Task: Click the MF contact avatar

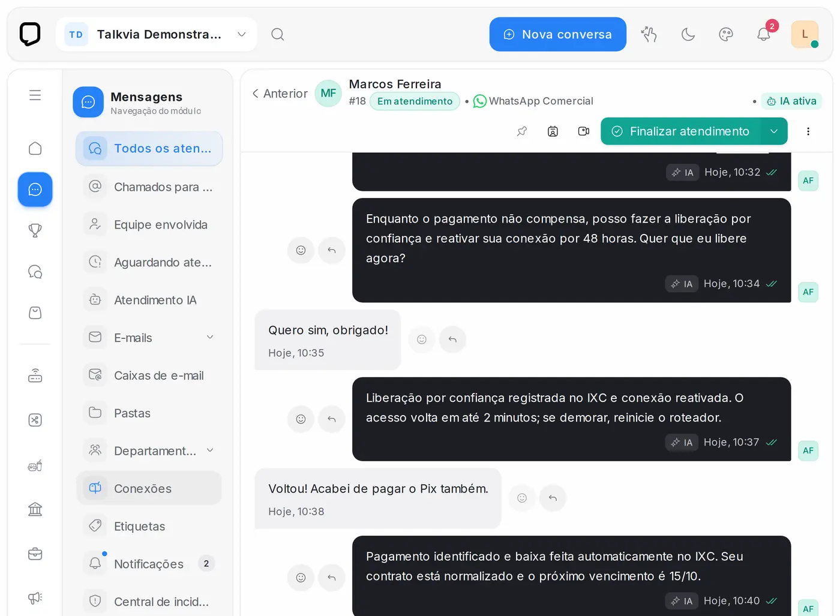Action: point(328,93)
